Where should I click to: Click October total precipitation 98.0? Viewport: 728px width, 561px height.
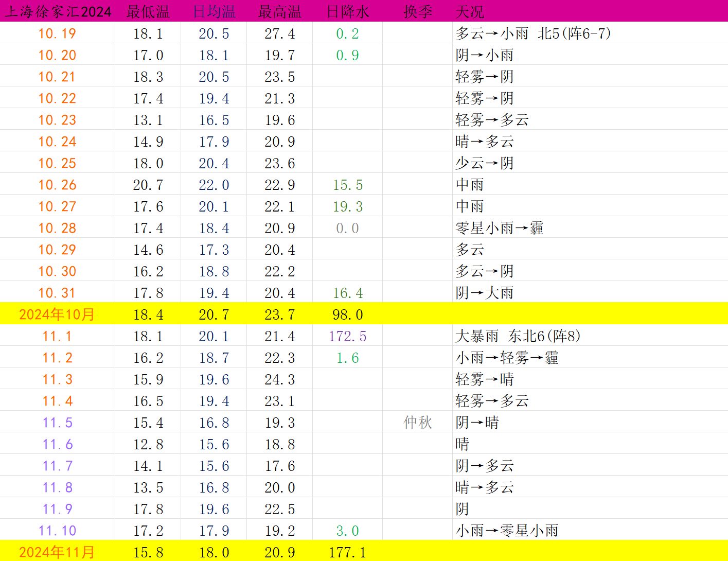pyautogui.click(x=348, y=314)
